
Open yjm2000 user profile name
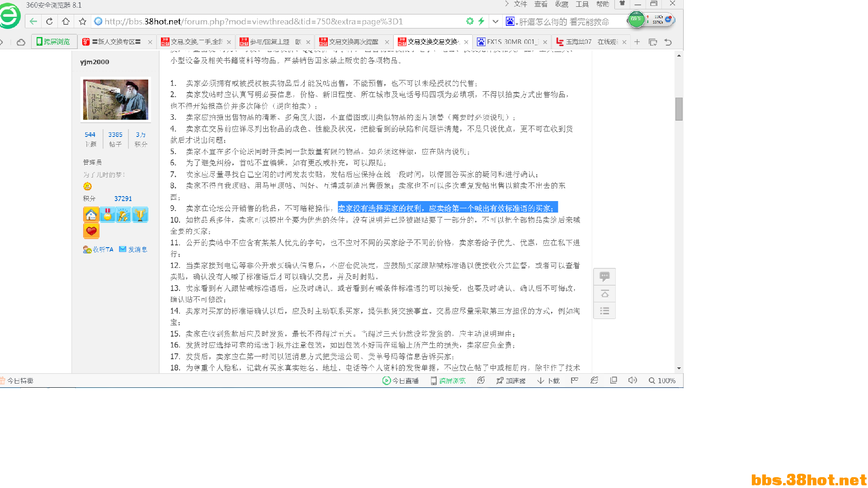click(94, 62)
